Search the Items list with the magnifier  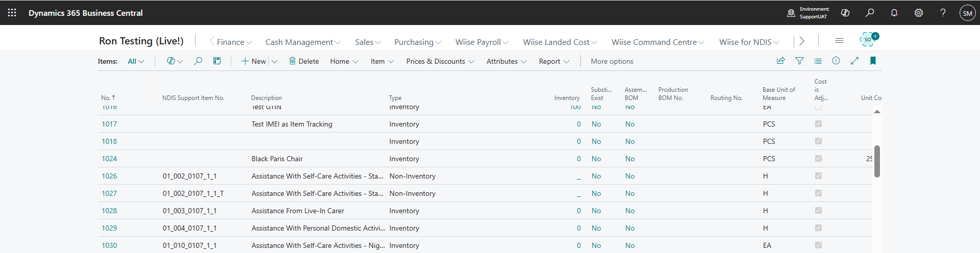coord(198,61)
